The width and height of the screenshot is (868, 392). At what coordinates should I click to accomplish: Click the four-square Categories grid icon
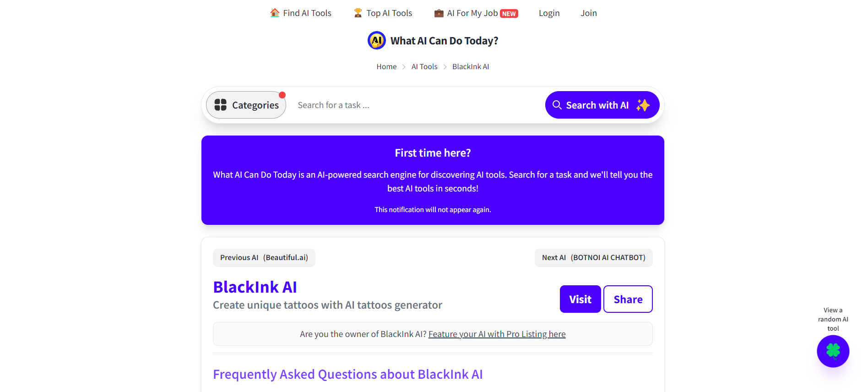pos(221,105)
